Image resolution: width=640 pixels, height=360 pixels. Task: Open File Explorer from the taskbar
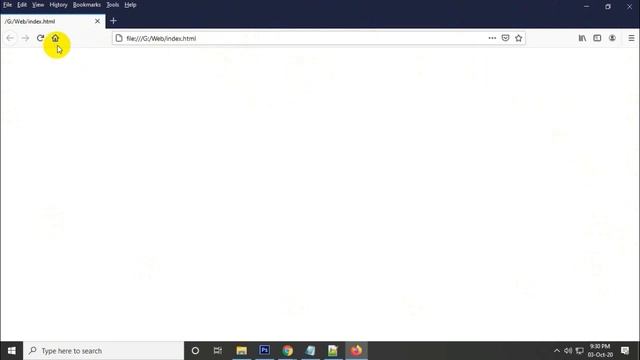(242, 351)
